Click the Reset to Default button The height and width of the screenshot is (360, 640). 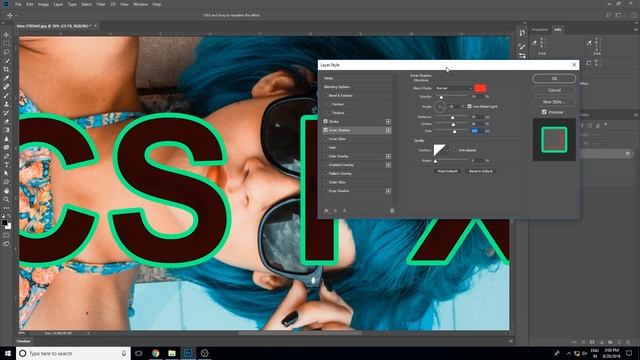click(x=480, y=171)
